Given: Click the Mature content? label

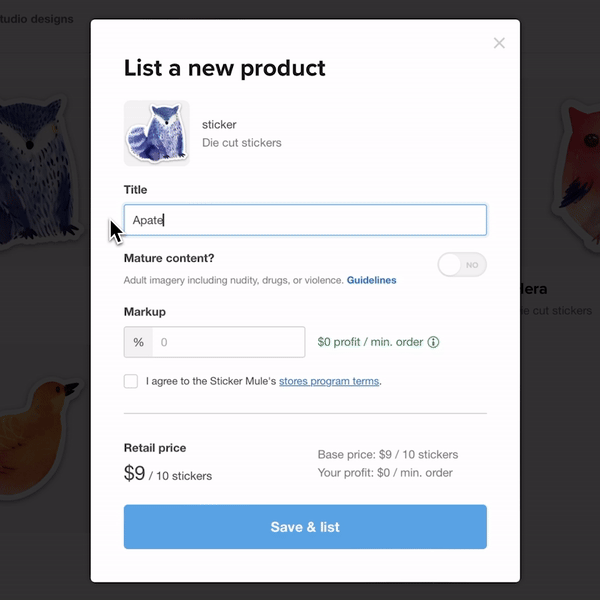Looking at the screenshot, I should point(169,258).
